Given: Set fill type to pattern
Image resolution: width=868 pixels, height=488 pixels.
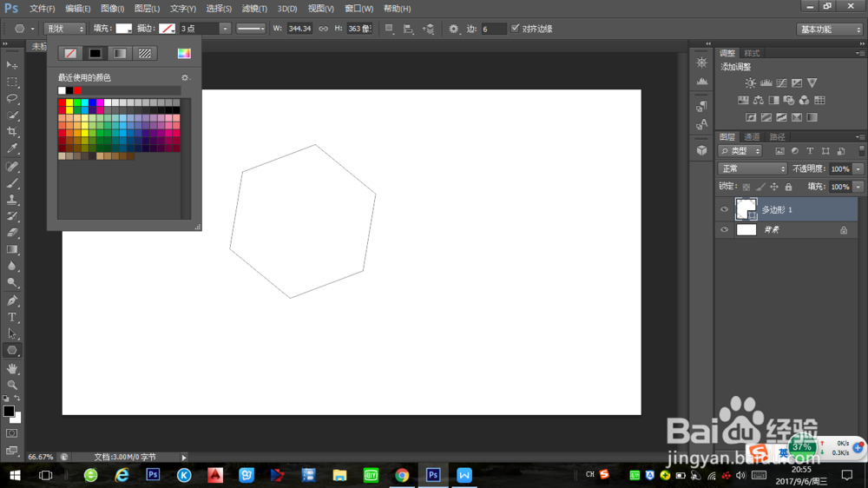Looking at the screenshot, I should click(x=145, y=53).
